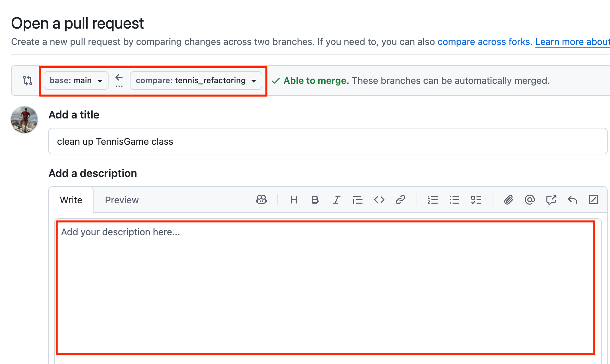Image resolution: width=610 pixels, height=364 pixels.
Task: Add a link using the chain icon
Action: [400, 200]
